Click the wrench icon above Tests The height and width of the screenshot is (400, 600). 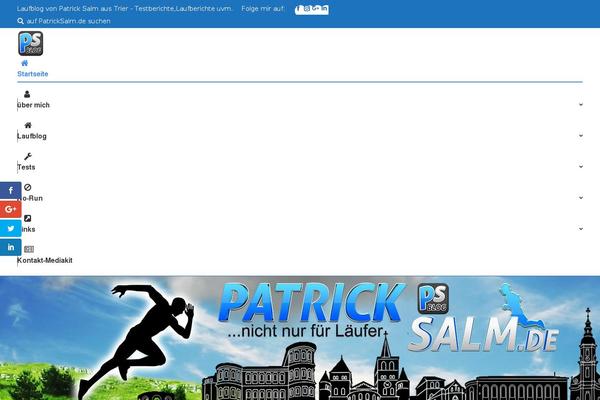pos(28,156)
